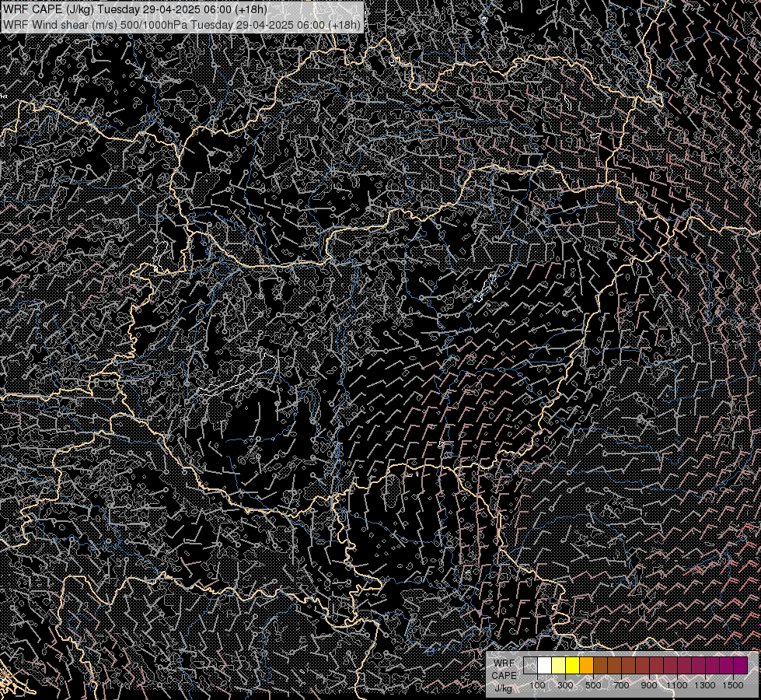Click the 500 legend label
This screenshot has height=700, width=761.
click(593, 685)
